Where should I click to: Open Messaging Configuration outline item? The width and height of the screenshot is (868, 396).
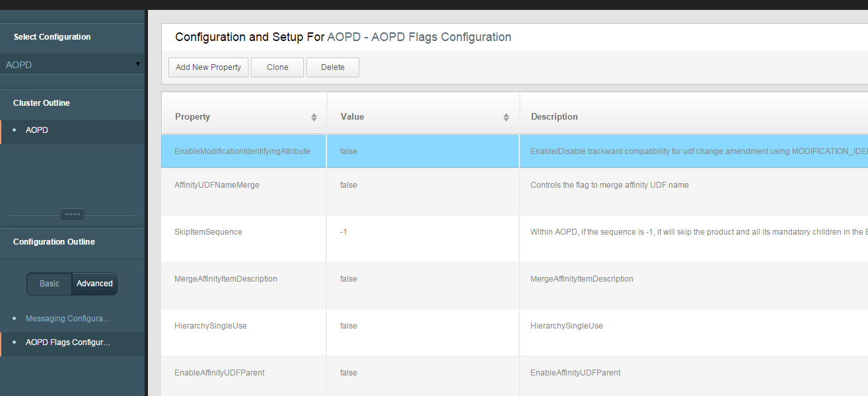(x=68, y=319)
